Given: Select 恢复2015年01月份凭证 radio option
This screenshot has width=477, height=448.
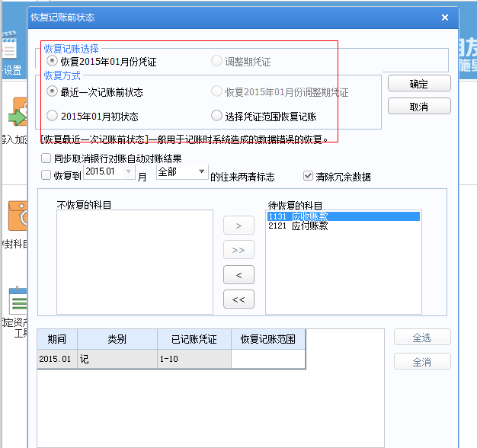Looking at the screenshot, I should pos(52,61).
